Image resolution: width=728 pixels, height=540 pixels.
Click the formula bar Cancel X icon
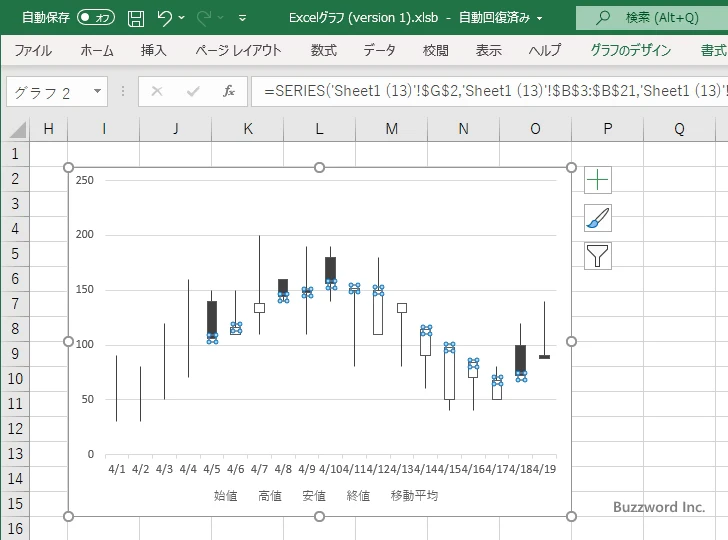click(x=157, y=91)
